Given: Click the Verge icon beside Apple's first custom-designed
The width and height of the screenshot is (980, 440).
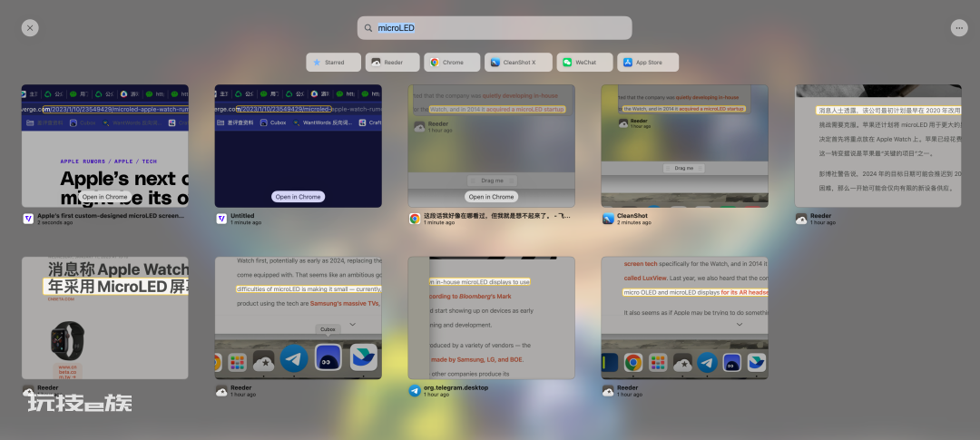Looking at the screenshot, I should 28,219.
